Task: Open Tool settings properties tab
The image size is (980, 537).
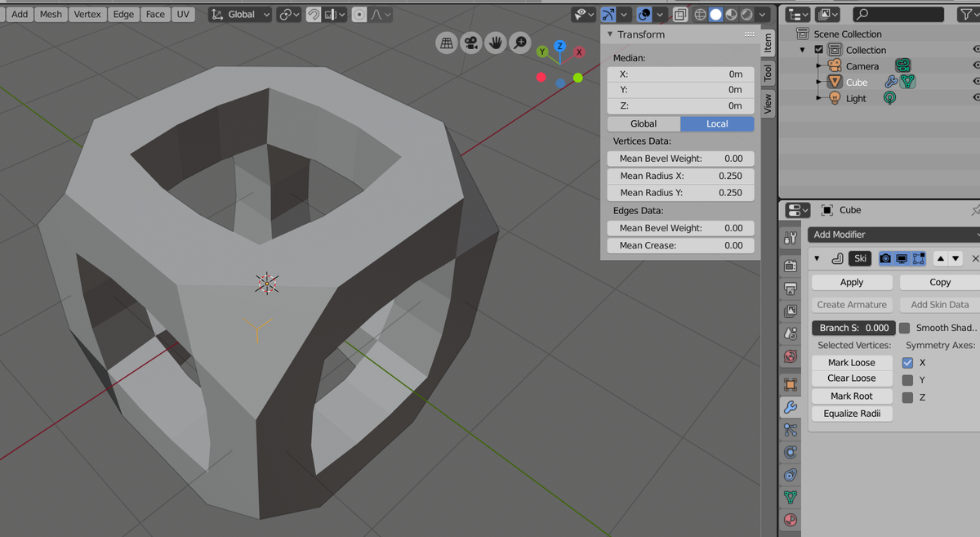Action: 791,238
